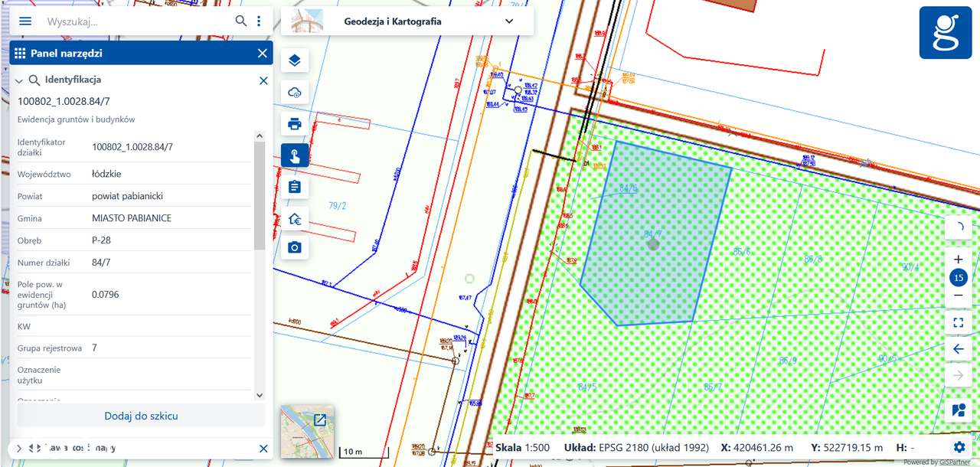Image resolution: width=980 pixels, height=467 pixels.
Task: Click the Identyfikacja magnifier icon
Action: point(34,80)
